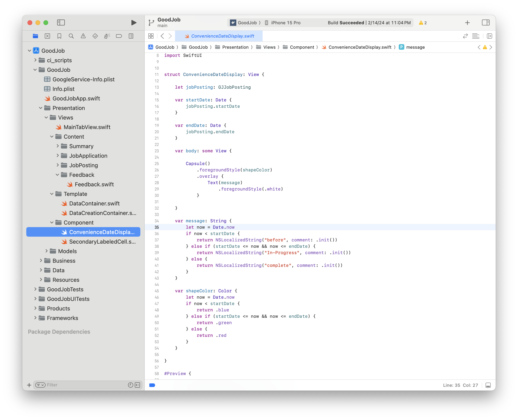Expand the Models folder
518x420 pixels.
tap(47, 251)
